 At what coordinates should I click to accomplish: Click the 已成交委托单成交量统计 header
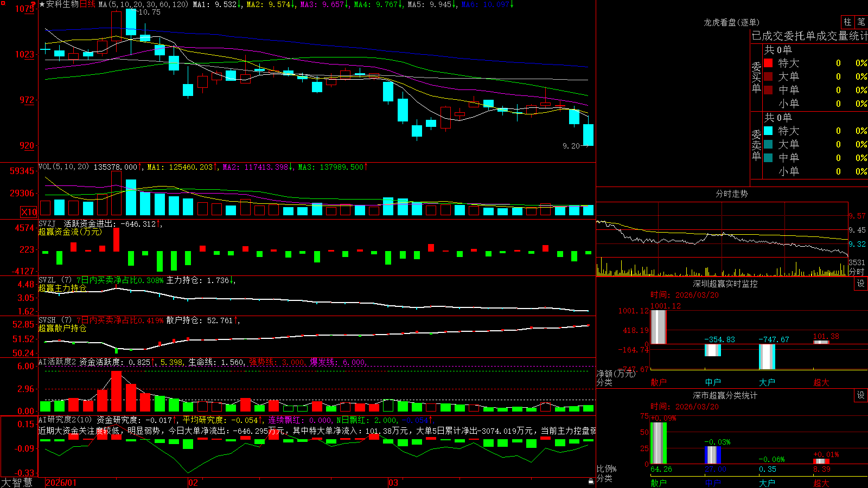coord(809,36)
